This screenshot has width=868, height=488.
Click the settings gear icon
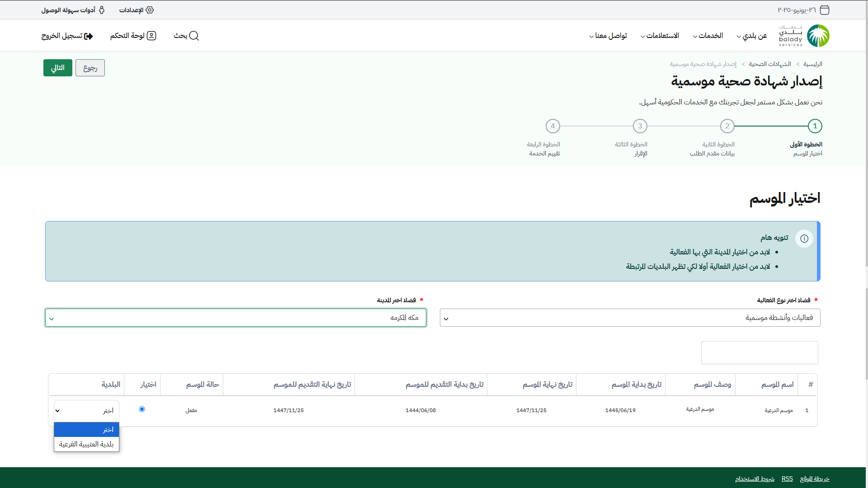(150, 10)
